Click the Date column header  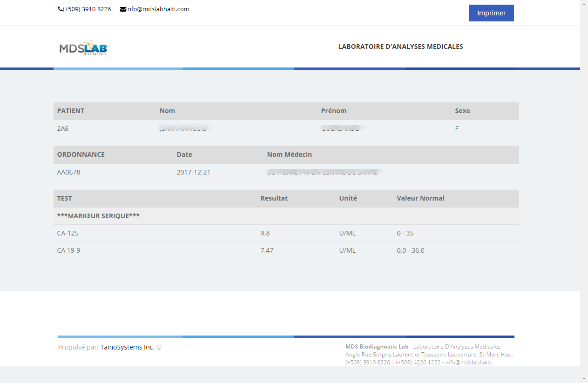click(184, 155)
